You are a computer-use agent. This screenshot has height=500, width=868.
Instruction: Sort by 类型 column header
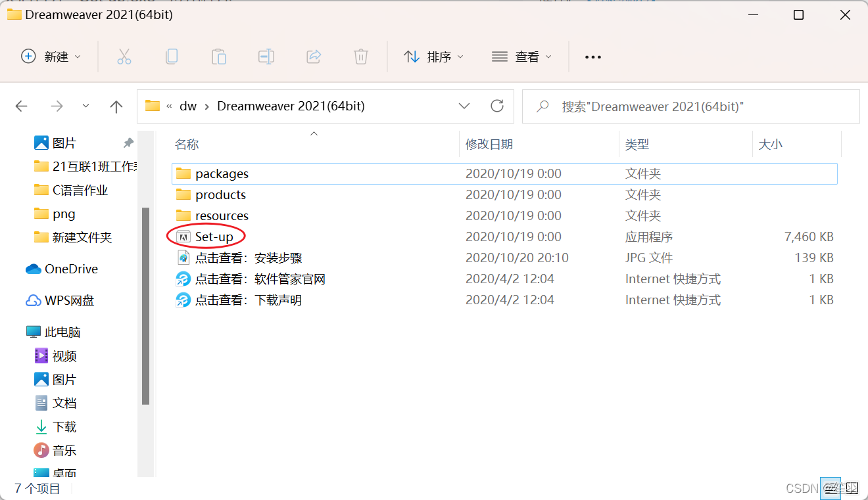tap(637, 144)
